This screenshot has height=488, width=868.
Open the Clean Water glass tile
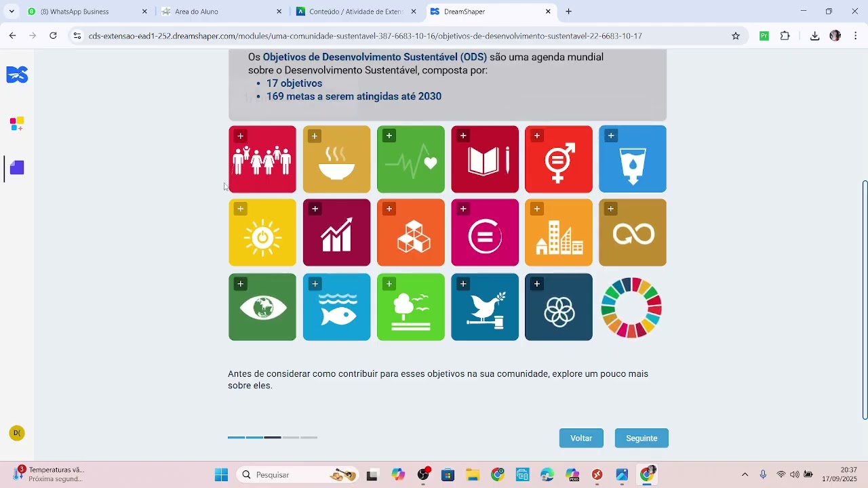(x=633, y=159)
